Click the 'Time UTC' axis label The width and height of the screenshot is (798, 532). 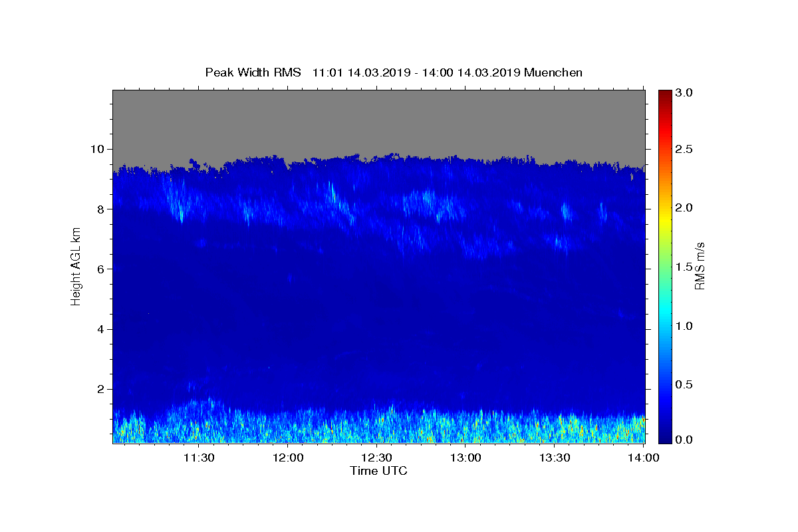(x=378, y=471)
